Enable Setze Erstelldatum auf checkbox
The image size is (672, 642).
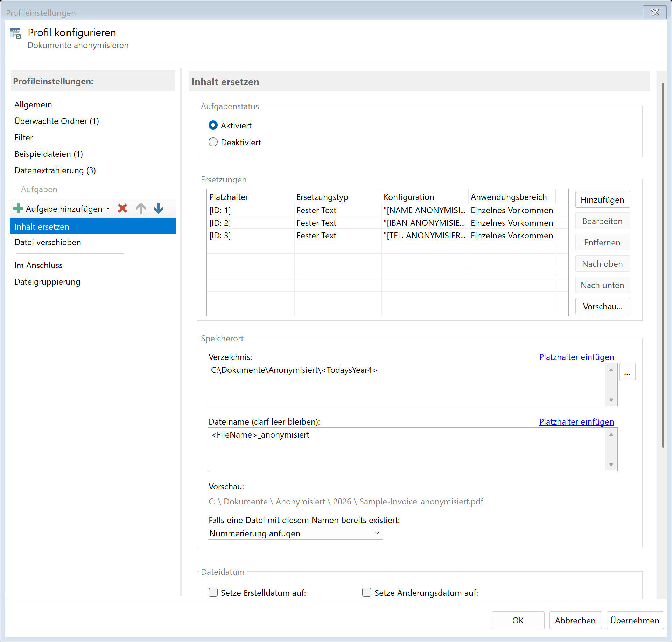coord(213,592)
